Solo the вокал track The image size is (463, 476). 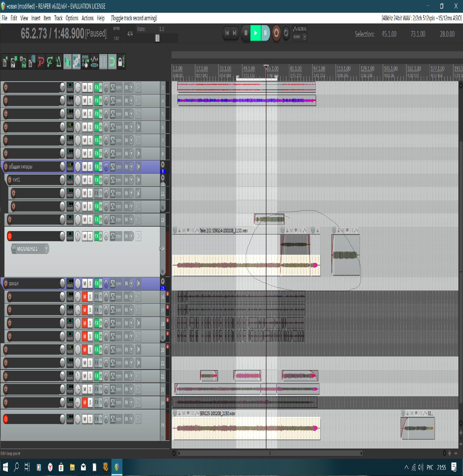90,283
